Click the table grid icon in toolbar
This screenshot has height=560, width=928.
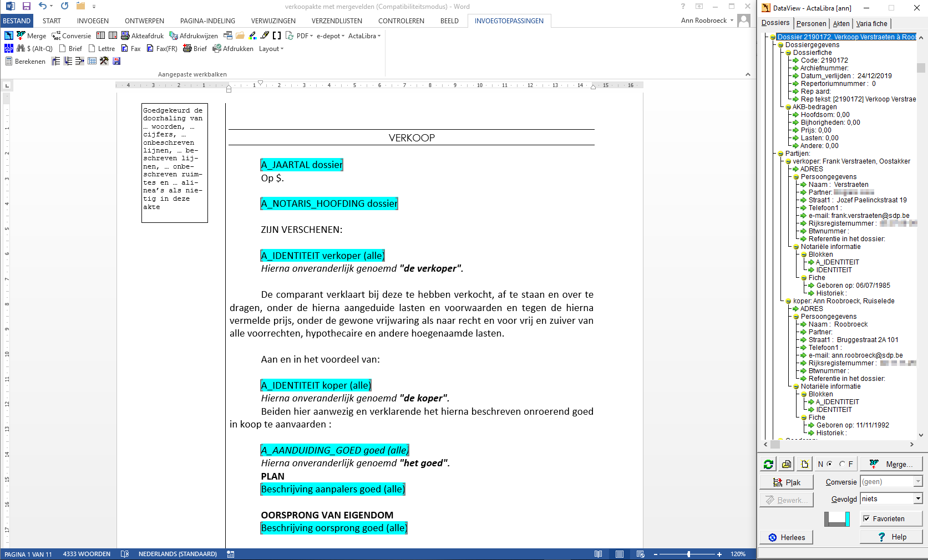tap(92, 61)
